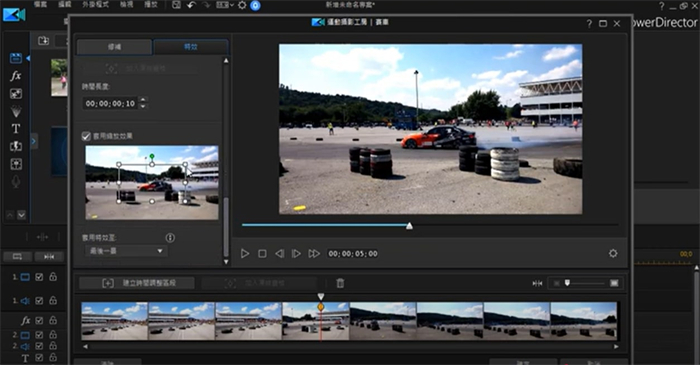Expand the library panel side arrow
This screenshot has height=365, width=700.
click(33, 141)
